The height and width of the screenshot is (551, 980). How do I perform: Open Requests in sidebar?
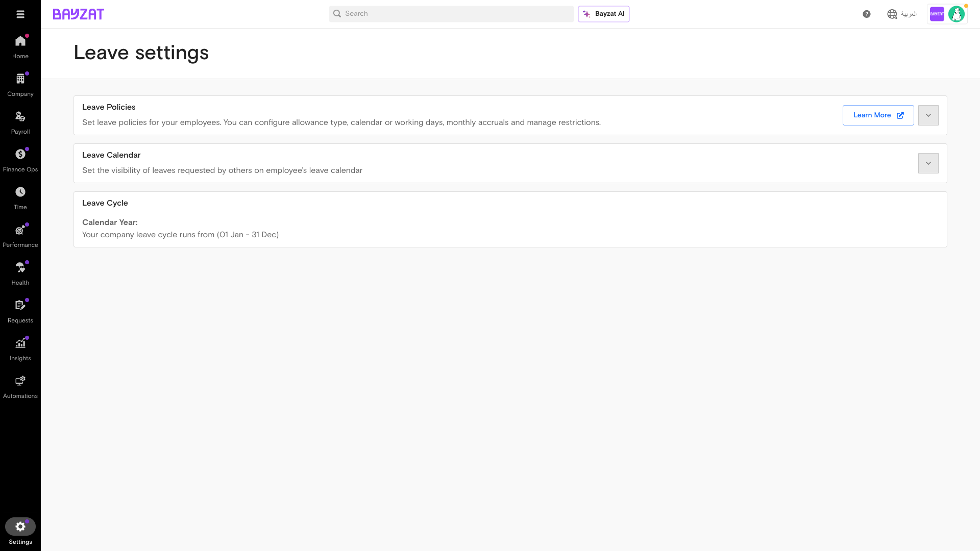[x=20, y=311]
